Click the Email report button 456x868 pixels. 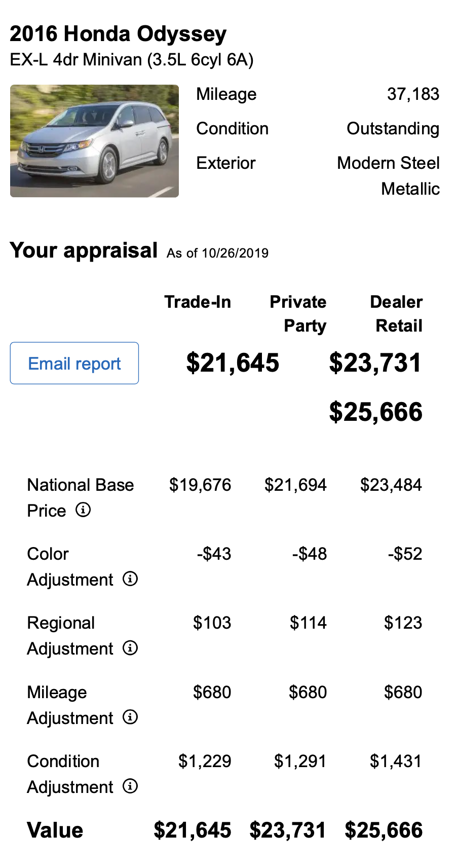click(74, 363)
